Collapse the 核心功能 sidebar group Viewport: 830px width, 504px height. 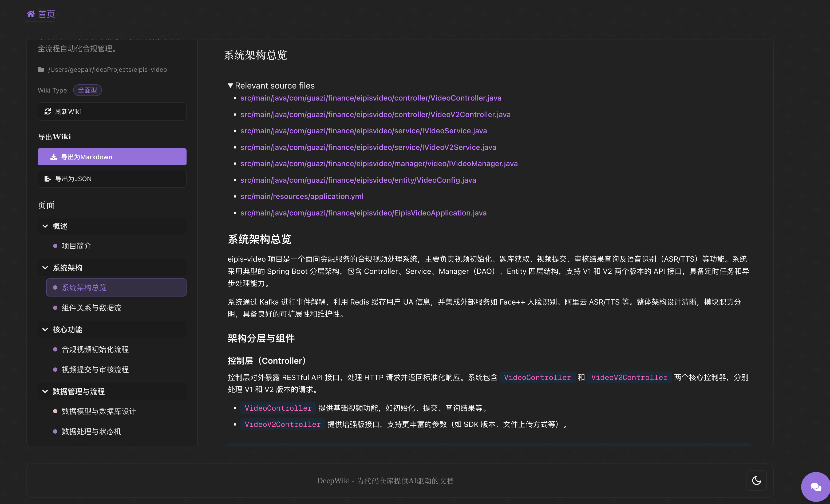(45, 330)
